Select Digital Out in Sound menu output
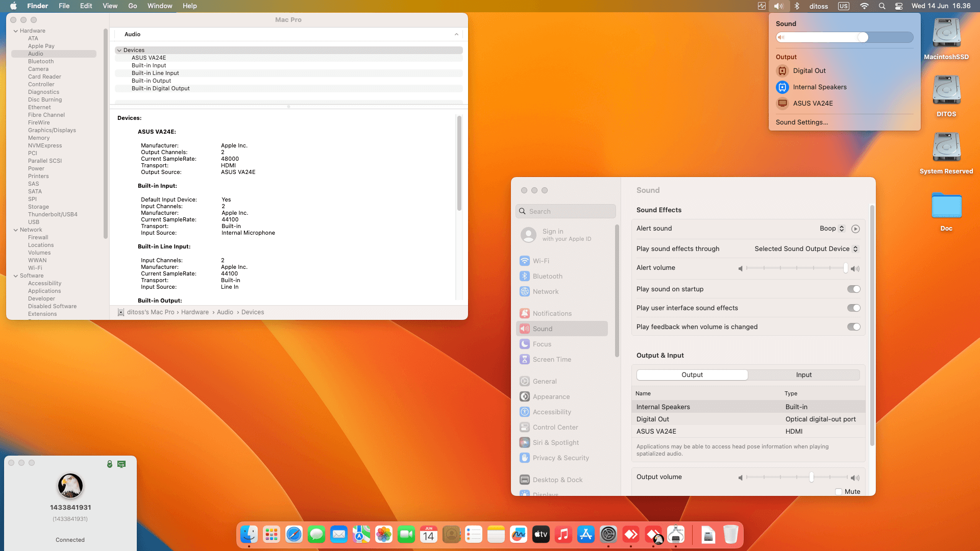This screenshot has height=551, width=980. click(845, 71)
